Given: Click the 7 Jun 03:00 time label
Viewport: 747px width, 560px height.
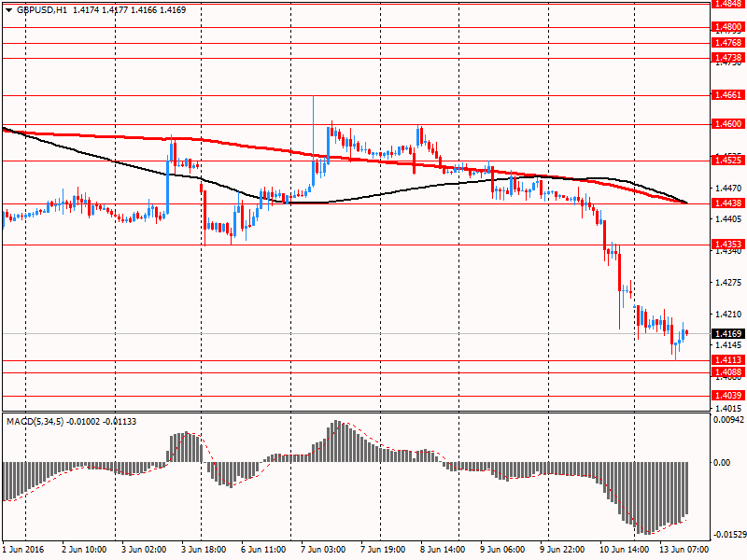Looking at the screenshot, I should pyautogui.click(x=323, y=550).
